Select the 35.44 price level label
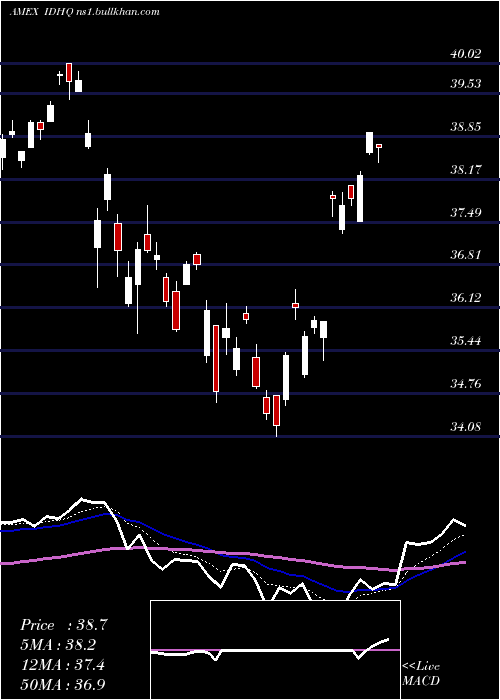Screen dimensions: 500x700 466,341
